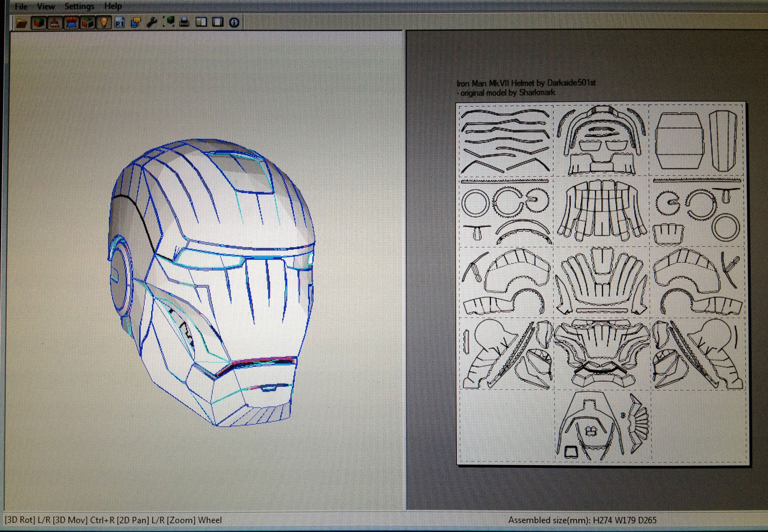Toggle the paintbrush icon button

pyautogui.click(x=55, y=23)
